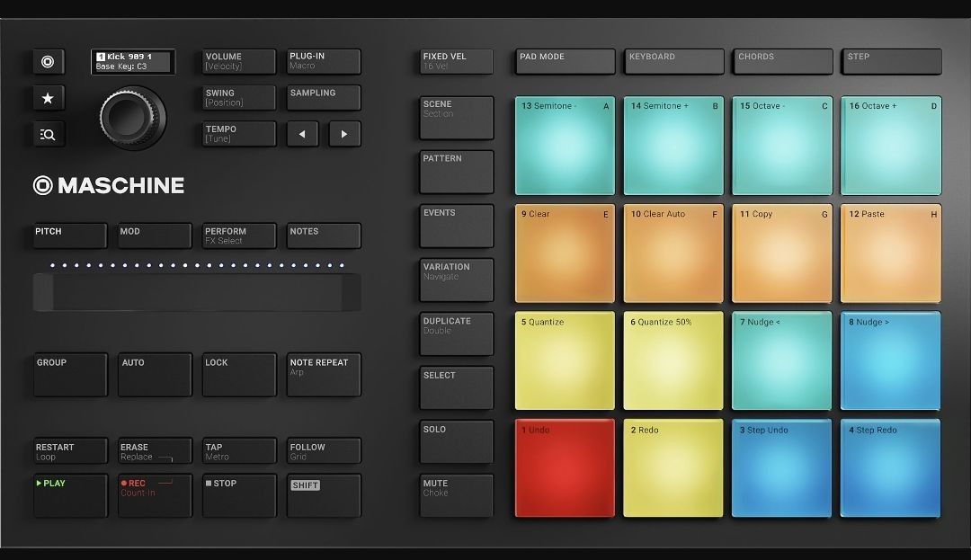Click the GROUP button
Image resolution: width=971 pixels, height=560 pixels.
(x=70, y=375)
